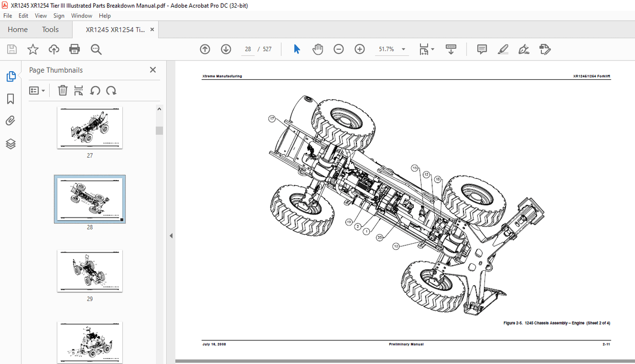Select the pointer Selection tool
The height and width of the screenshot is (364, 635).
click(296, 49)
